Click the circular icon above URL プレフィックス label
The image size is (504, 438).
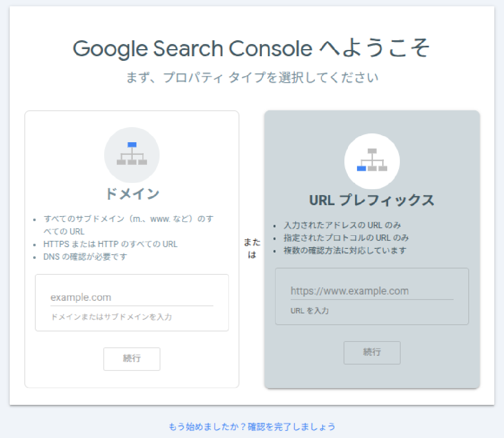(372, 162)
